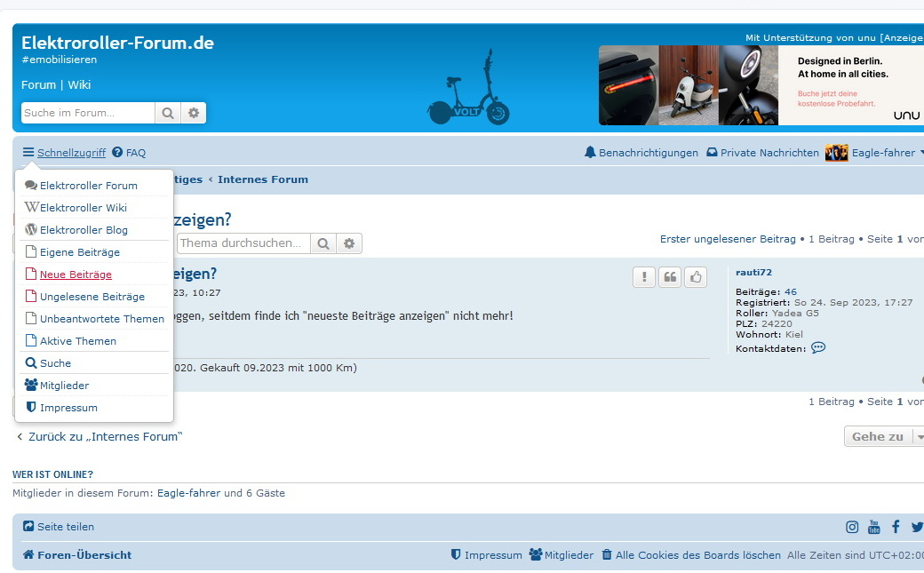
Task: Open Aktive Themen from the menu
Action: coord(77,341)
